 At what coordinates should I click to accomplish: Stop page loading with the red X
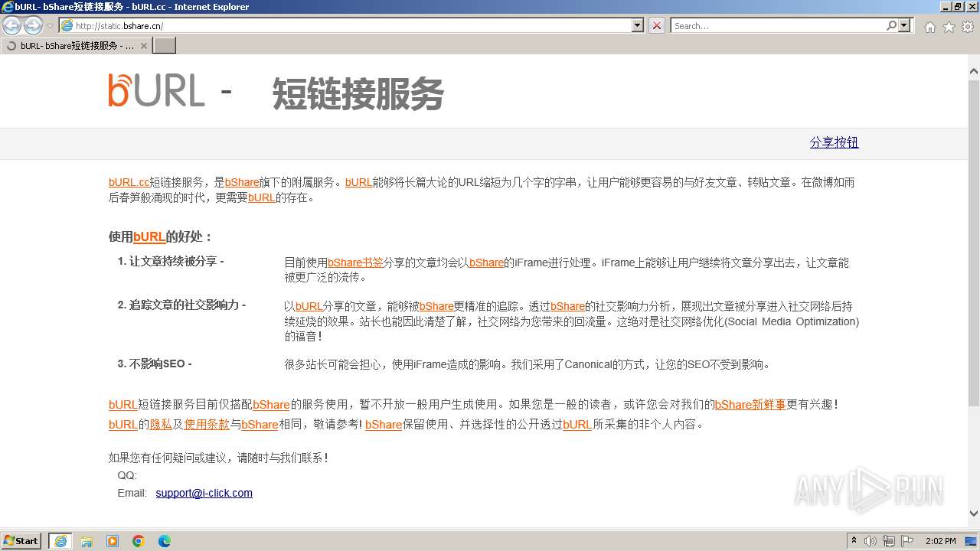pyautogui.click(x=657, y=26)
